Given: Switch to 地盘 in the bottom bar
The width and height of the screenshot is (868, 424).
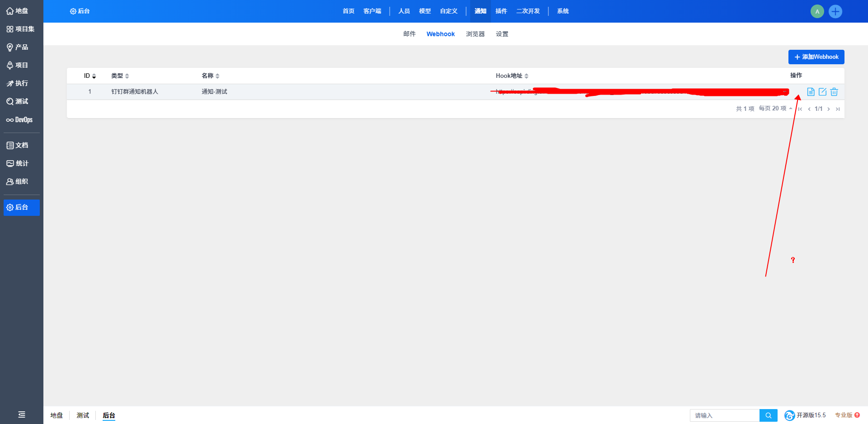Looking at the screenshot, I should point(57,415).
